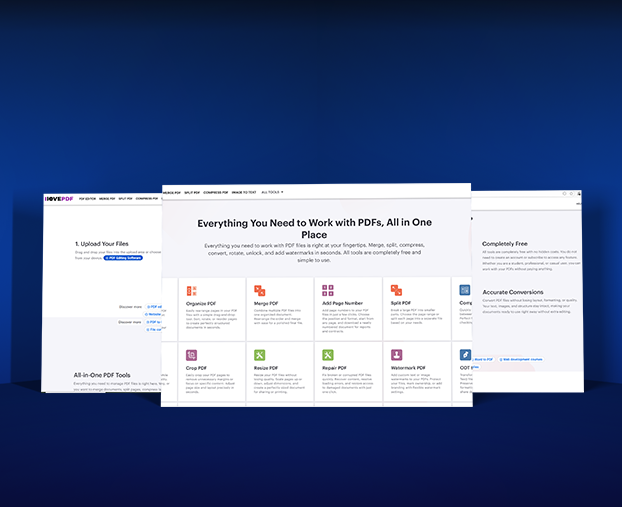Click the Organize PDF icon
Viewport: 622px width, 507px height.
[192, 291]
